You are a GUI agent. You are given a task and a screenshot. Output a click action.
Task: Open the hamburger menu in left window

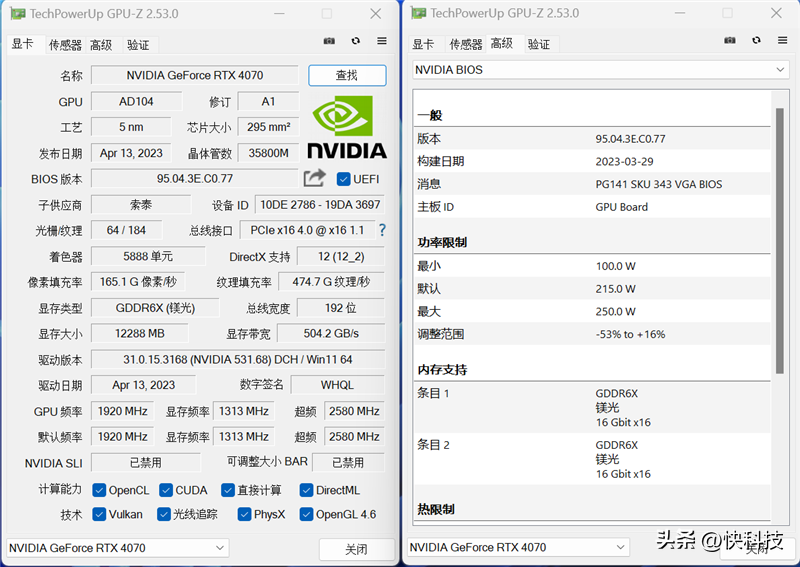coord(382,41)
